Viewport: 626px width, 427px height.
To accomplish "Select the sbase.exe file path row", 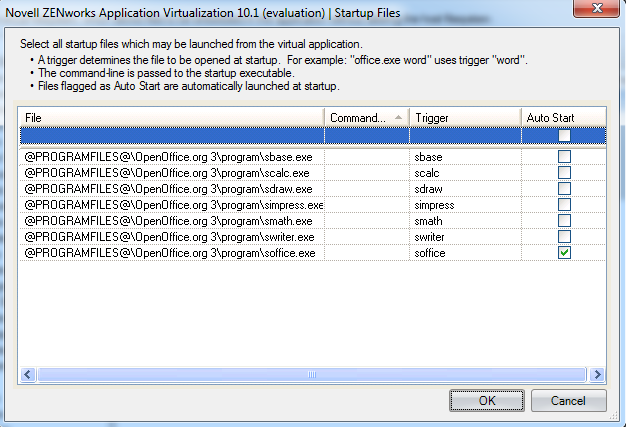I will 172,157.
